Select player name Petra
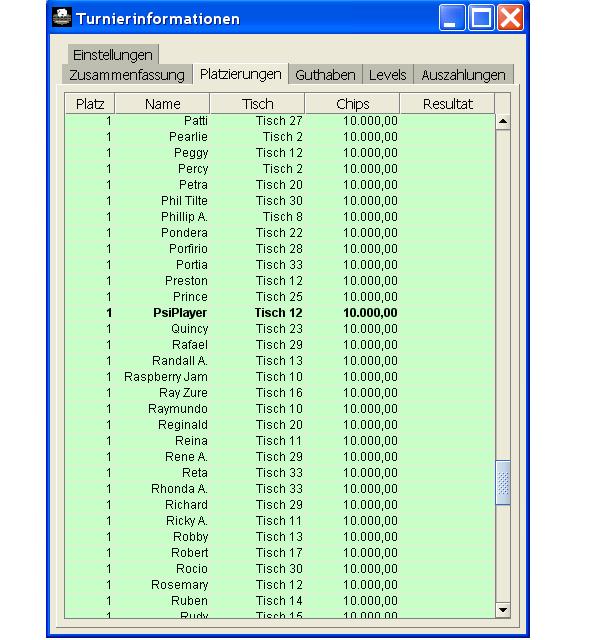Screen dimensions: 591x640 (193, 184)
